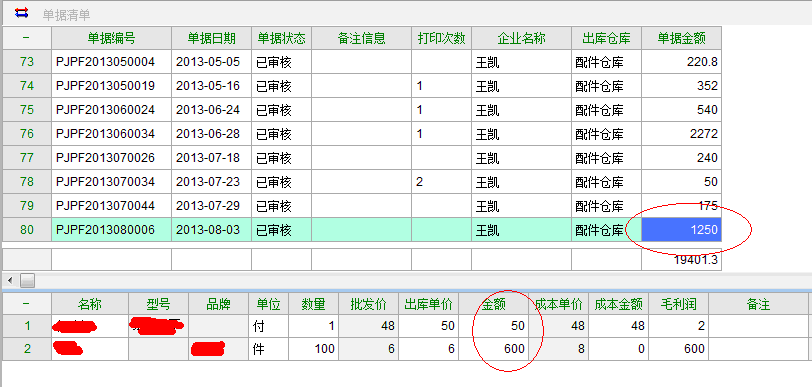812x387 pixels.
Task: Click the highlighted 1250 amount cell
Action: pyautogui.click(x=682, y=230)
